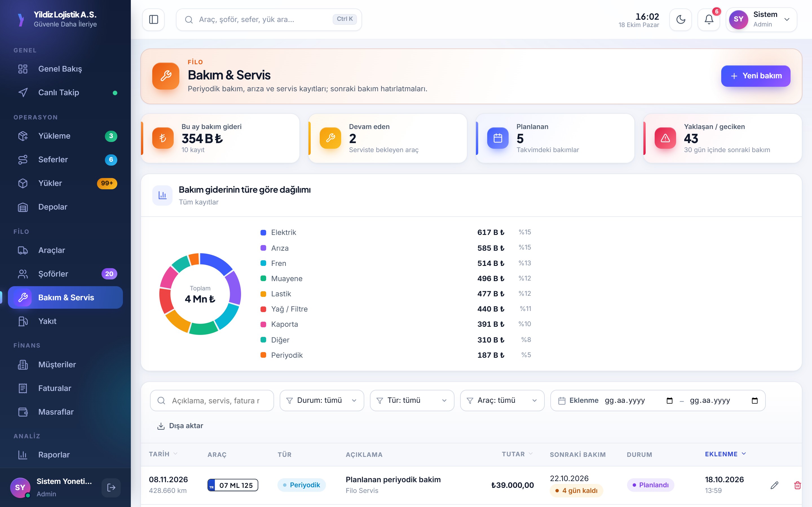
Task: Open the Sistem Admin user menu
Action: (761, 19)
